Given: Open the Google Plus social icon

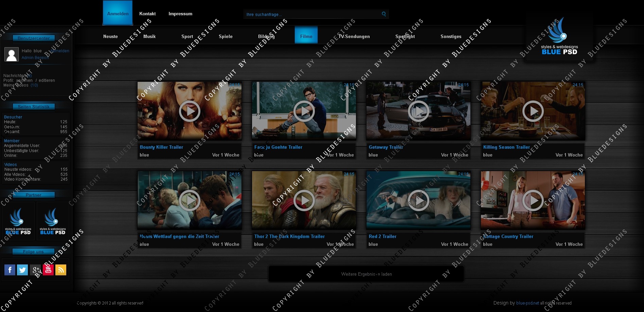Looking at the screenshot, I should [35, 270].
